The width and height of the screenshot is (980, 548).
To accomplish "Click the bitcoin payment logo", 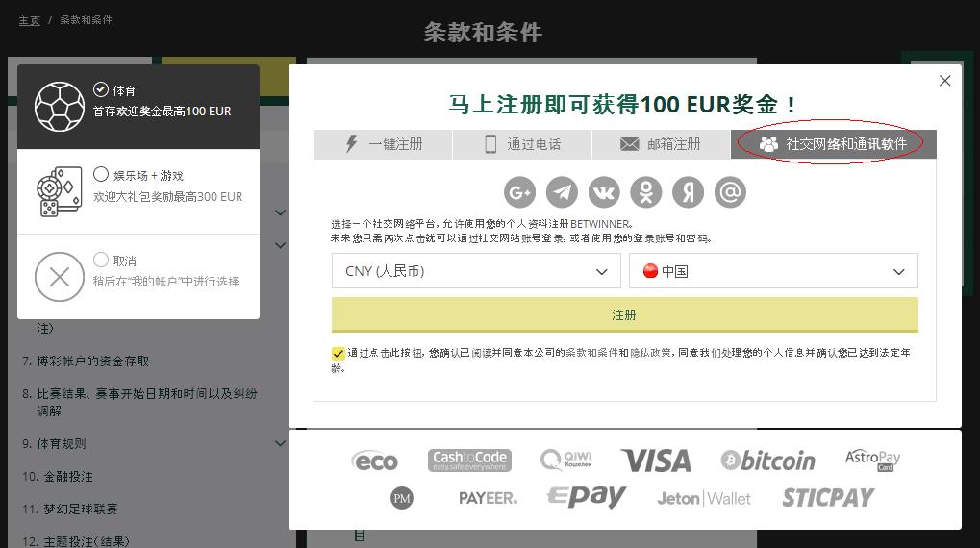I will 768,461.
